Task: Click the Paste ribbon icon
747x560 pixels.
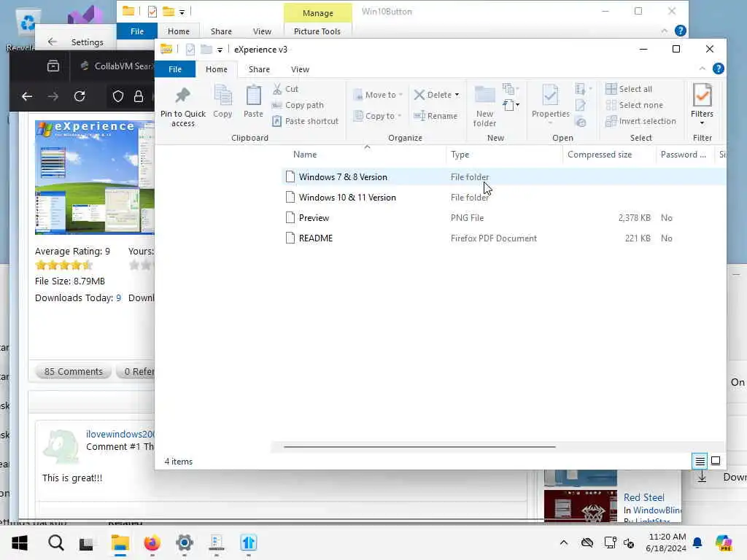Action: pyautogui.click(x=253, y=101)
